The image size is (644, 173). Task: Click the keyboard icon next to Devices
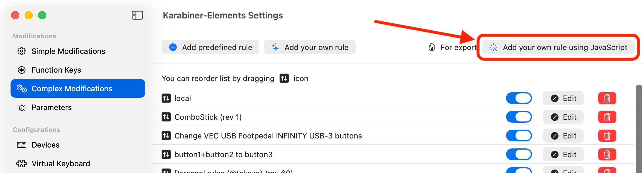21,145
